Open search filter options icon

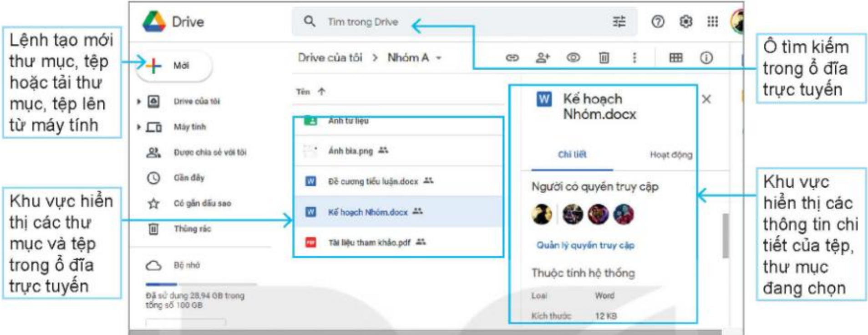tap(619, 21)
